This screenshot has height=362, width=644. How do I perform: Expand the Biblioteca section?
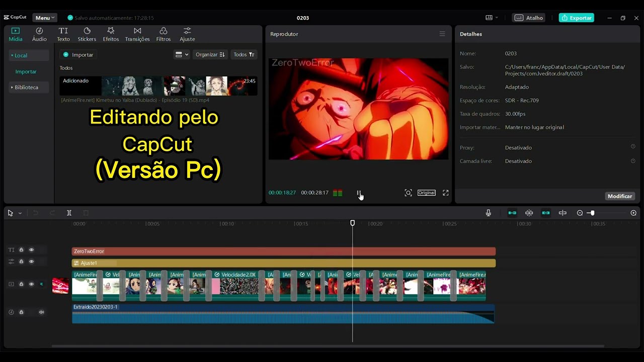[29, 87]
